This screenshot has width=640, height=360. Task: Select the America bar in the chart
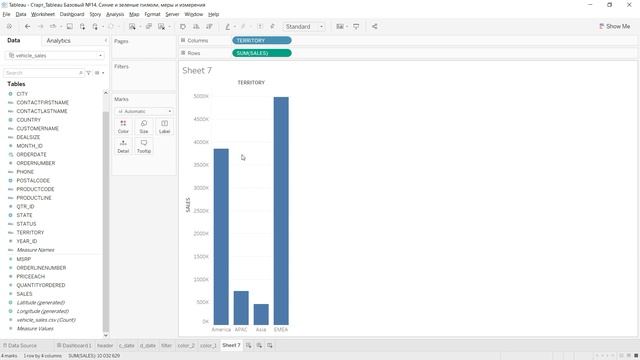(x=221, y=237)
